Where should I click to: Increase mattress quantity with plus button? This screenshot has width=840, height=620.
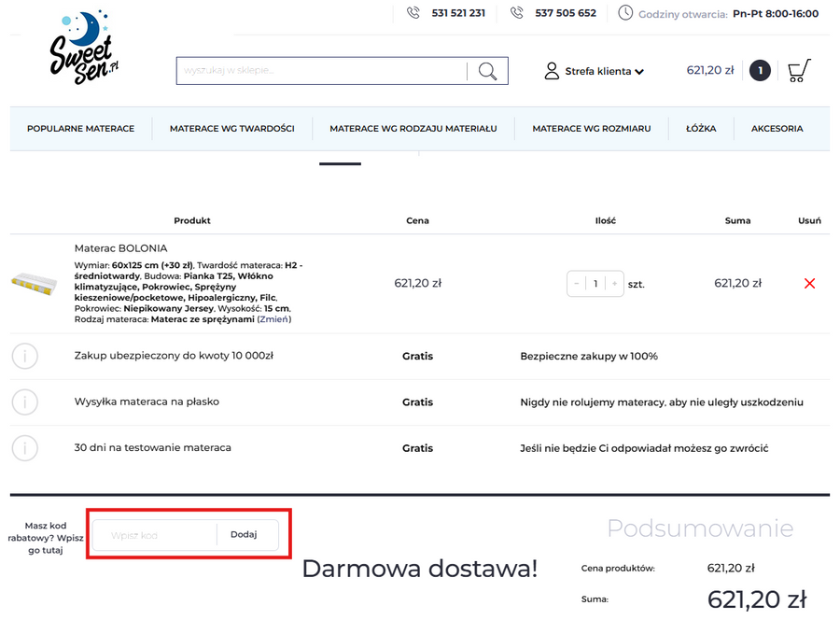[614, 284]
